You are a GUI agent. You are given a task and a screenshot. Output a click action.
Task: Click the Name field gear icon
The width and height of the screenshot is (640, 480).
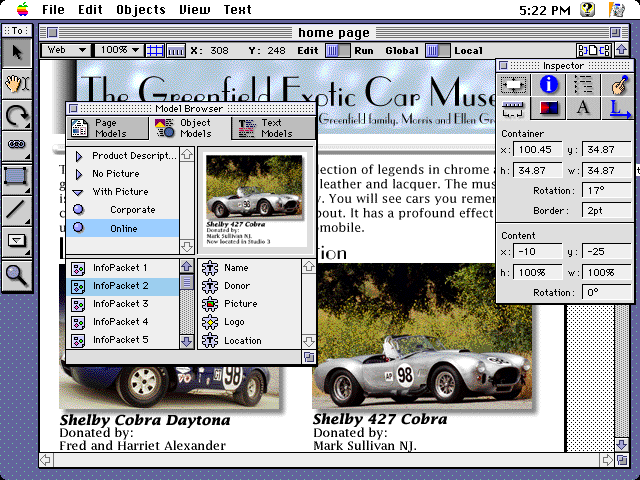210,268
